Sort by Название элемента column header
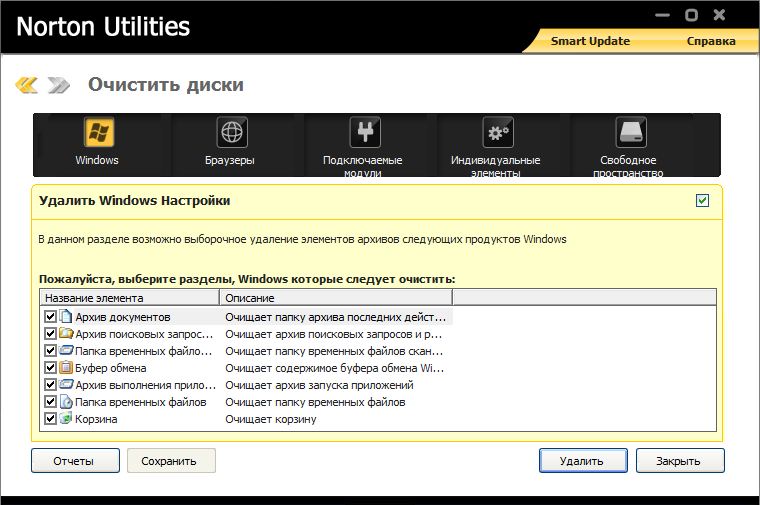 (x=129, y=298)
